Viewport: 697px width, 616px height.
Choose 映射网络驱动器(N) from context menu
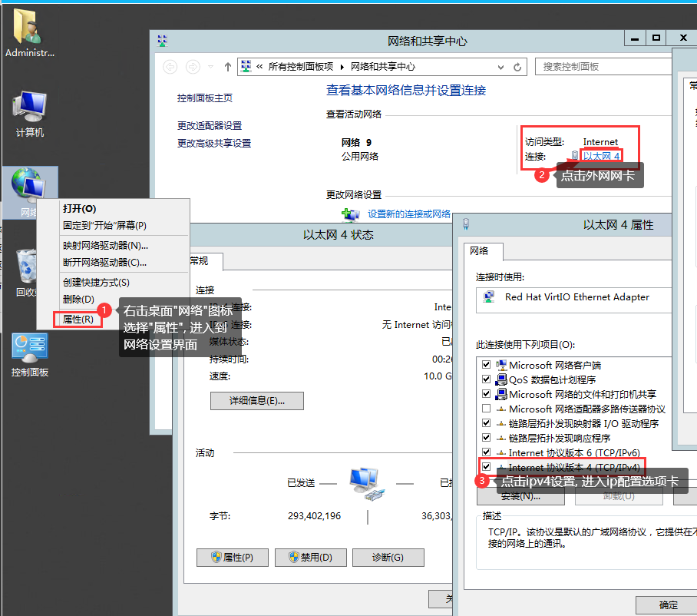[x=105, y=246]
